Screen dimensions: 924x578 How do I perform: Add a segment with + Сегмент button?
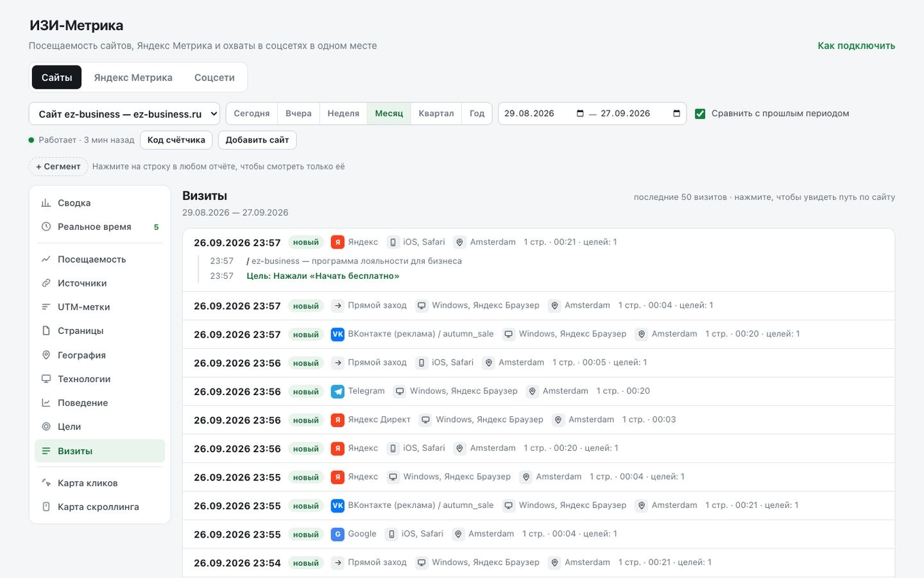(x=58, y=166)
